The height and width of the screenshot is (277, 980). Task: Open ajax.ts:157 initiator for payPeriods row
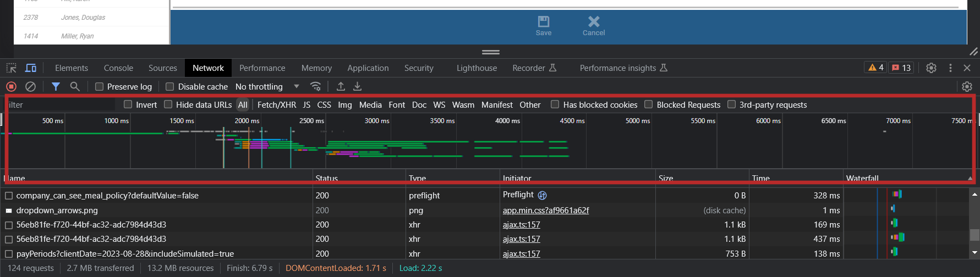click(x=522, y=254)
